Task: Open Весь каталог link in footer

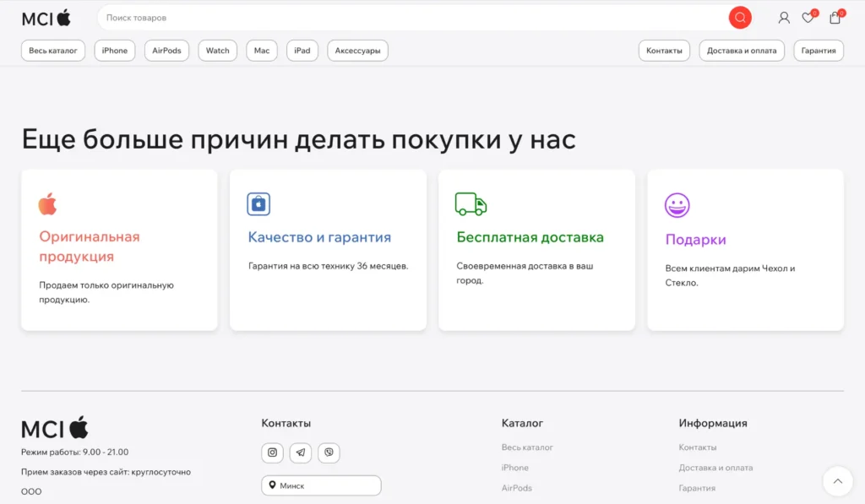Action: (x=527, y=447)
